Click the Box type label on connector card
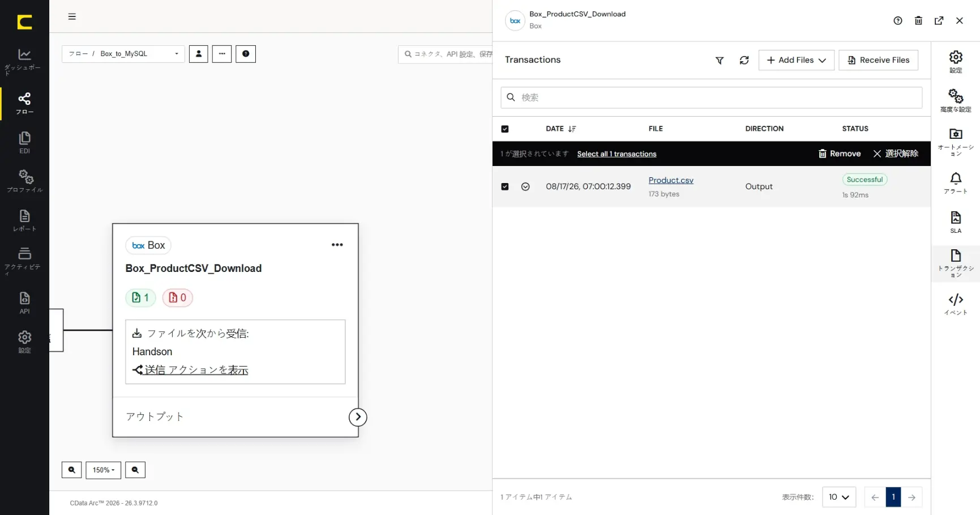The height and width of the screenshot is (515, 980). point(148,245)
